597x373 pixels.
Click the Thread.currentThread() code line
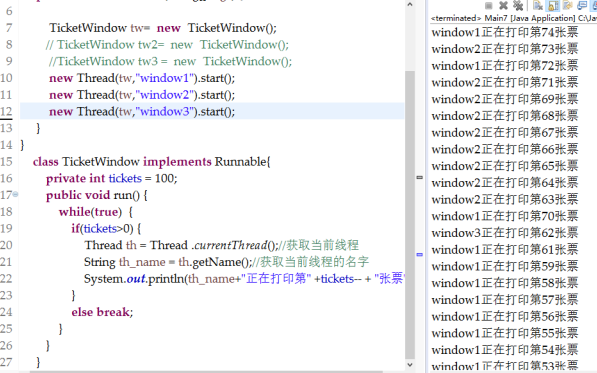(x=222, y=245)
